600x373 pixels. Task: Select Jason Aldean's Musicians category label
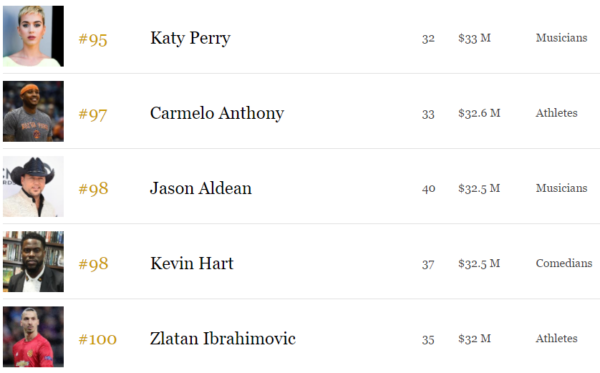click(x=561, y=188)
